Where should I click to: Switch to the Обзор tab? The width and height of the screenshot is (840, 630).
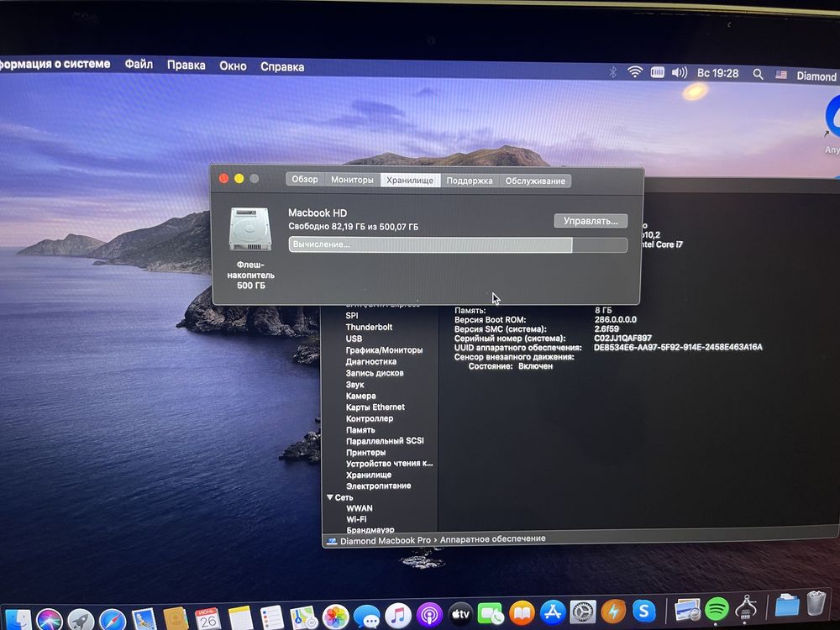(305, 179)
